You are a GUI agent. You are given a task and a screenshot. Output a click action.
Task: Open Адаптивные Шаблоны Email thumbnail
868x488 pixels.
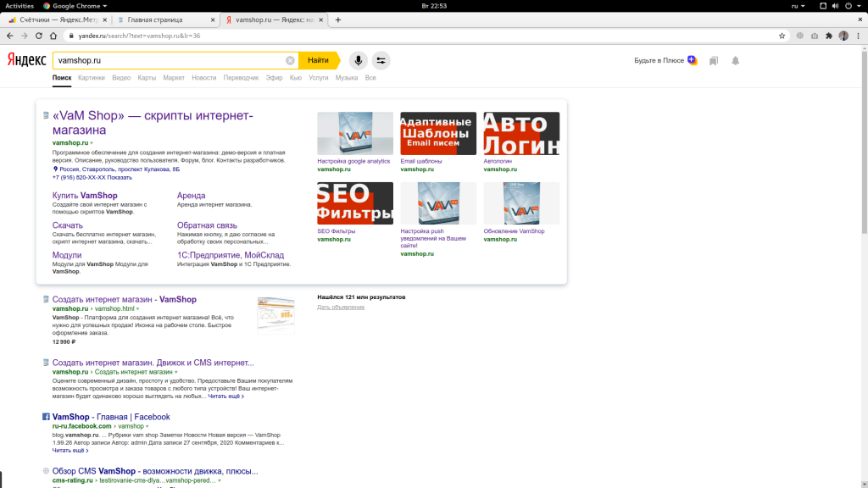click(438, 133)
